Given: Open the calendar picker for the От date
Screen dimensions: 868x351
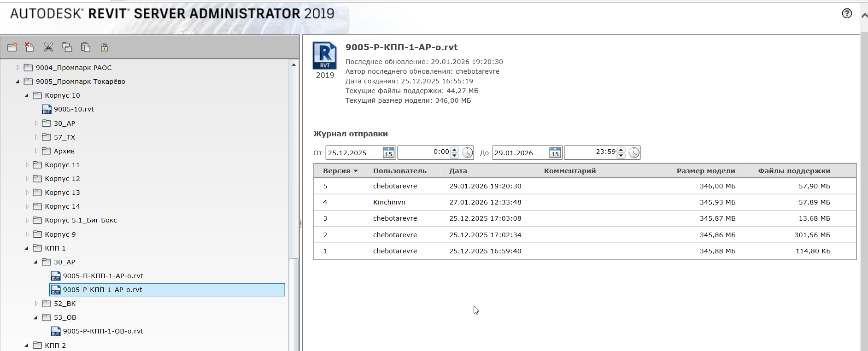Looking at the screenshot, I should 388,153.
